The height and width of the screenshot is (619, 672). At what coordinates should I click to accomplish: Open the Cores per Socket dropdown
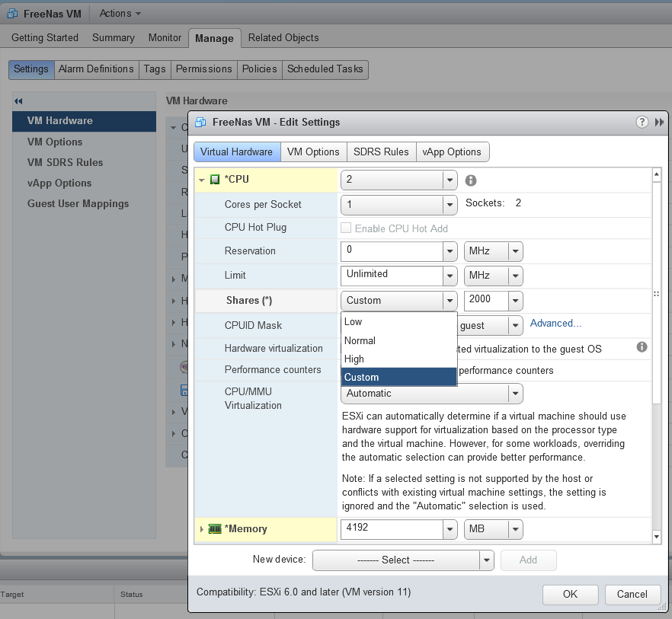pyautogui.click(x=450, y=205)
